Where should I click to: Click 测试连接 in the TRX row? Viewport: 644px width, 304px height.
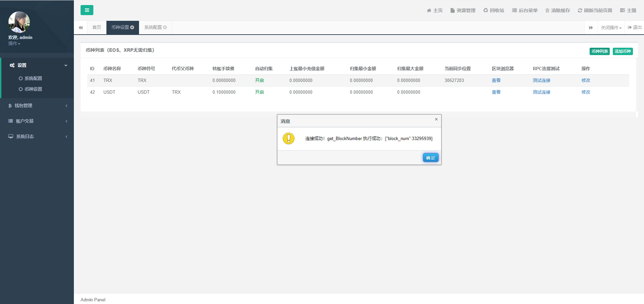pos(542,80)
